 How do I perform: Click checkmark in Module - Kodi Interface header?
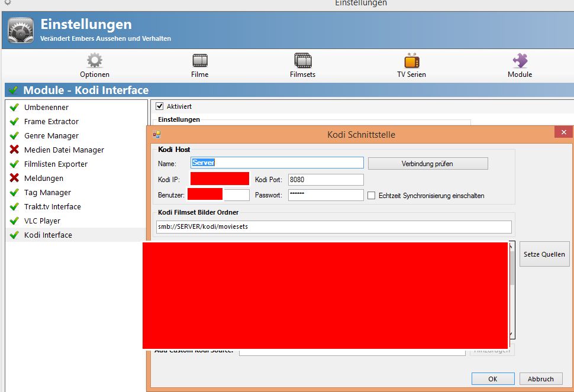click(x=13, y=90)
